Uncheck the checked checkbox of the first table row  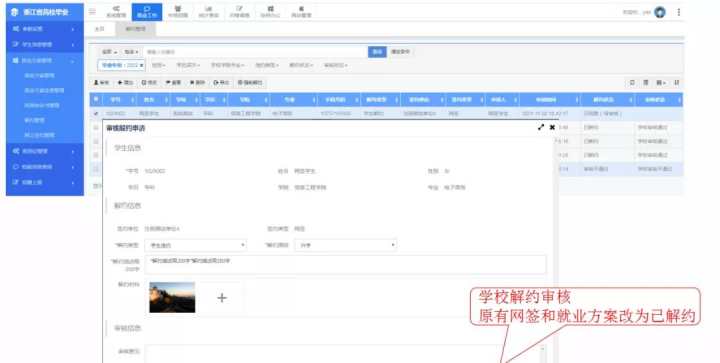96,113
